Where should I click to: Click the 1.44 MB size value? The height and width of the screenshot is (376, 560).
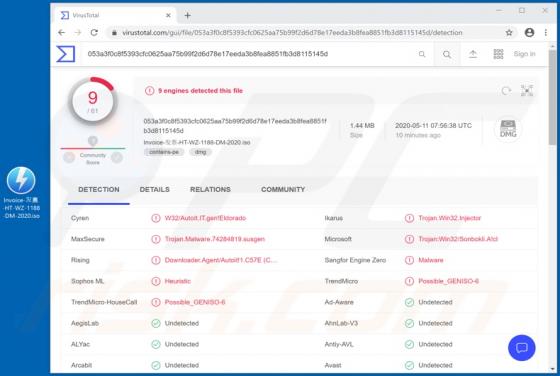pyautogui.click(x=362, y=126)
